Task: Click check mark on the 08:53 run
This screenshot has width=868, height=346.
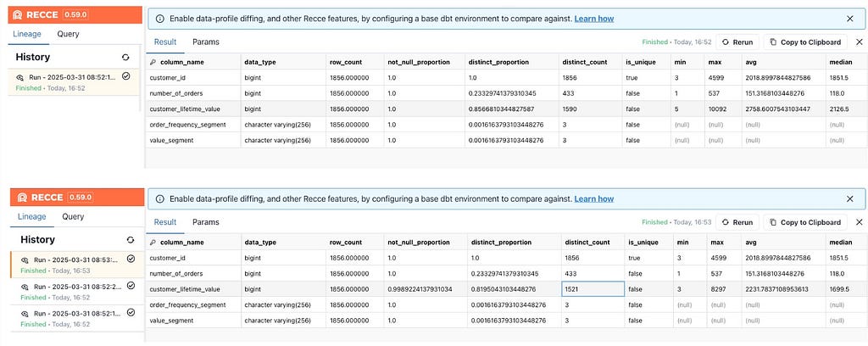Action: 131,259
